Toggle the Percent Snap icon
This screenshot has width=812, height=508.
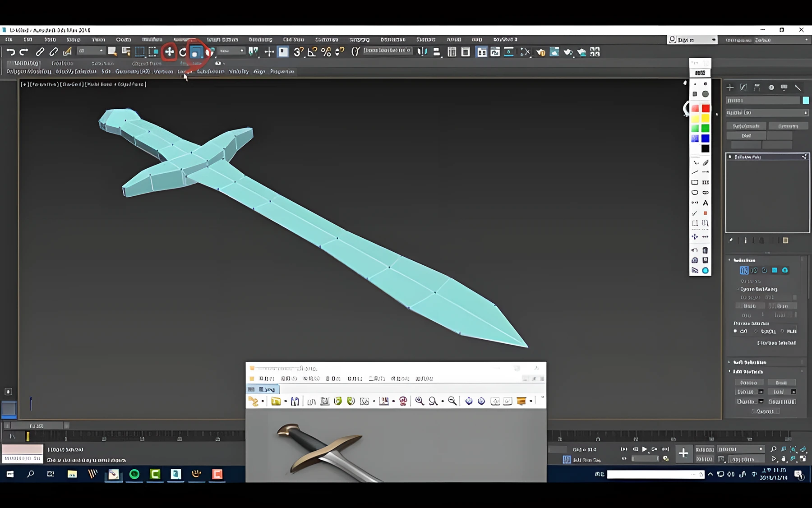tap(326, 52)
